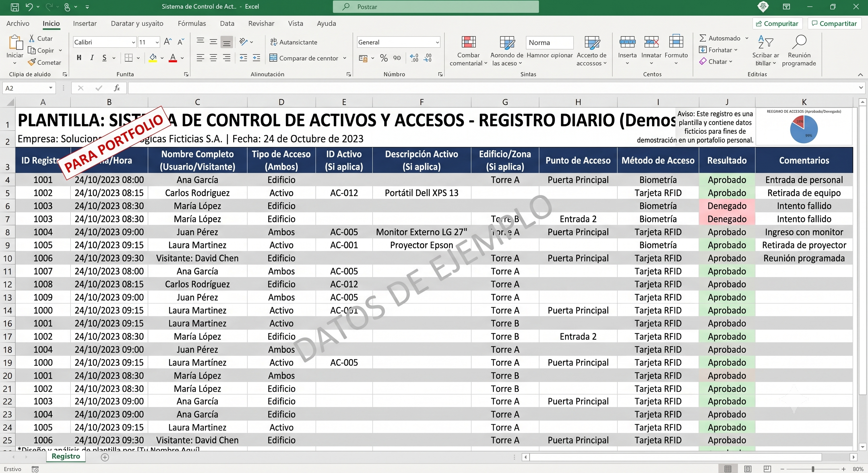The height and width of the screenshot is (473, 868).
Task: Click the decrease indent icon
Action: coord(243,58)
